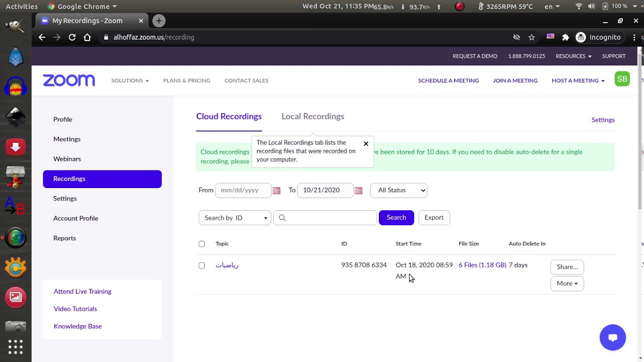Screen dimensions: 644x362
Task: Expand the More menu for the recording
Action: coord(567,284)
